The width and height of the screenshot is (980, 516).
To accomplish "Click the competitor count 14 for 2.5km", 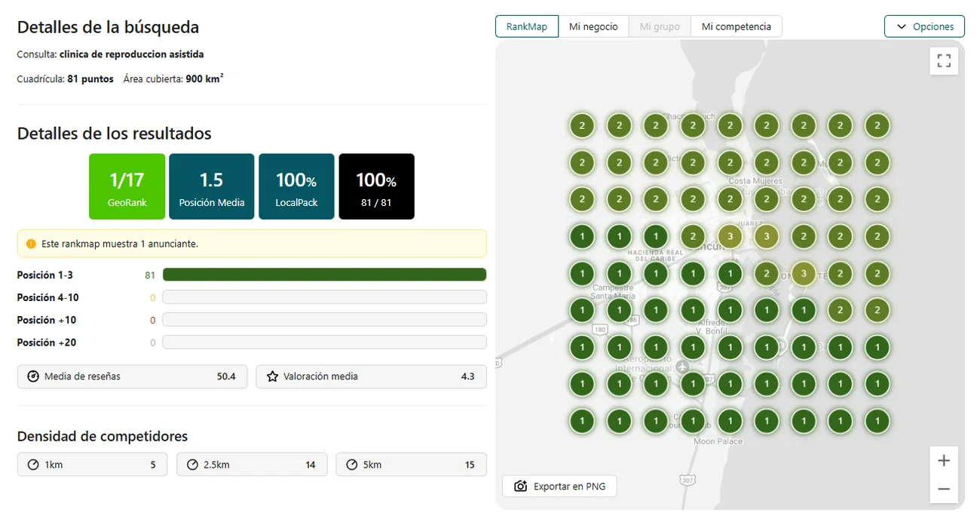I will pyautogui.click(x=311, y=465).
